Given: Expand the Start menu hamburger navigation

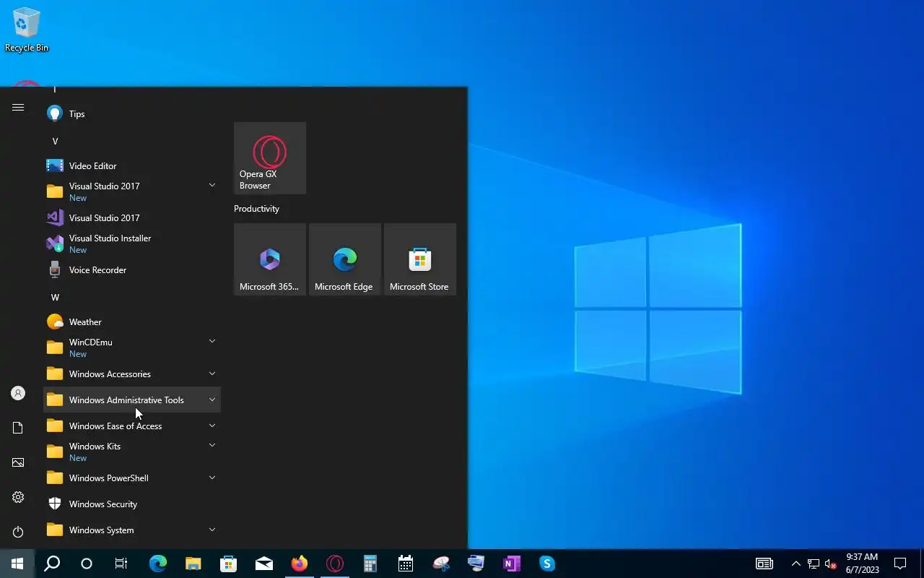Looking at the screenshot, I should [18, 107].
